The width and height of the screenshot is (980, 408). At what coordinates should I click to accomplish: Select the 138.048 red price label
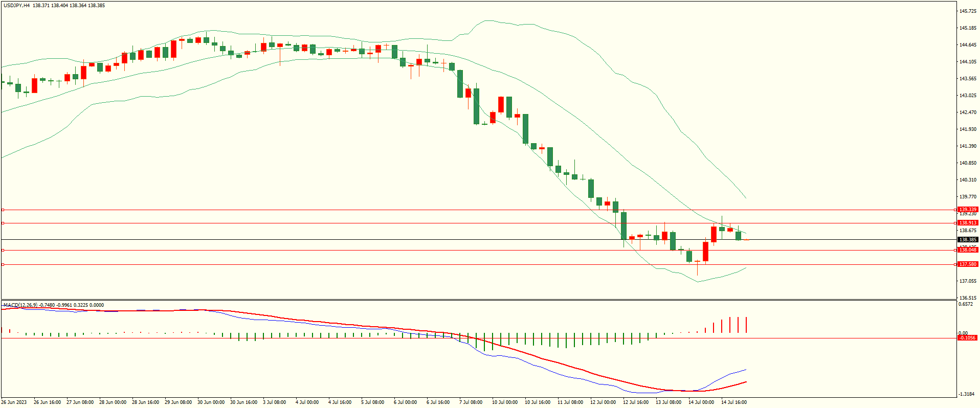coord(968,250)
